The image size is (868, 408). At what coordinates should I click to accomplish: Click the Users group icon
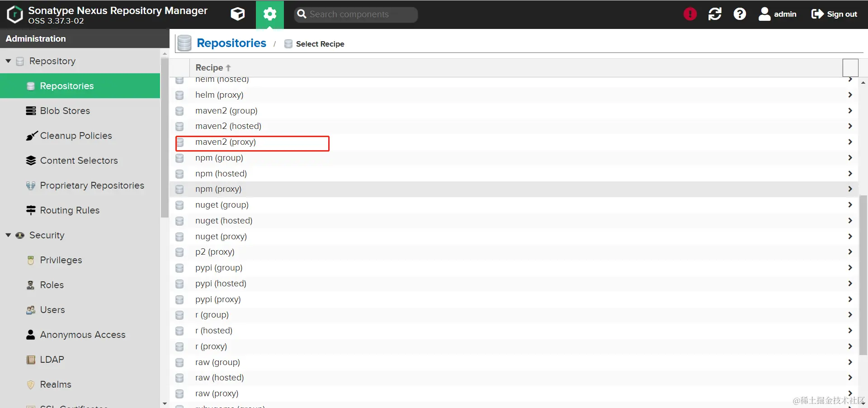click(31, 310)
